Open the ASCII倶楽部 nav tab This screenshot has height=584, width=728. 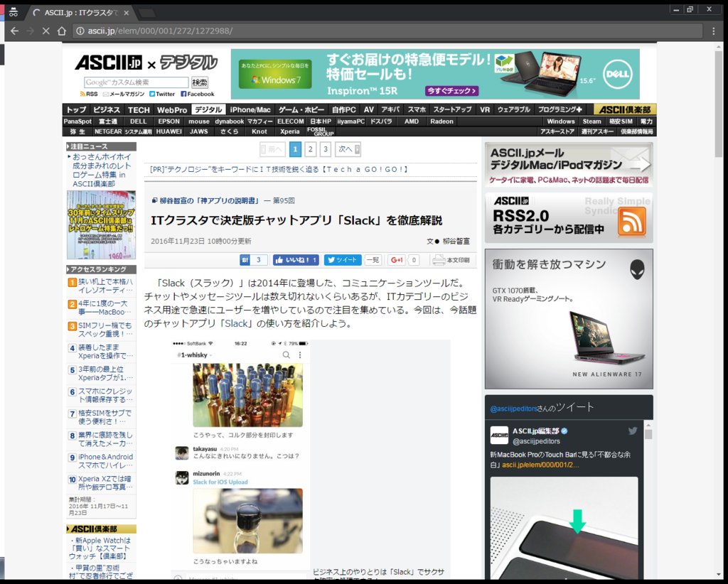[x=625, y=110]
